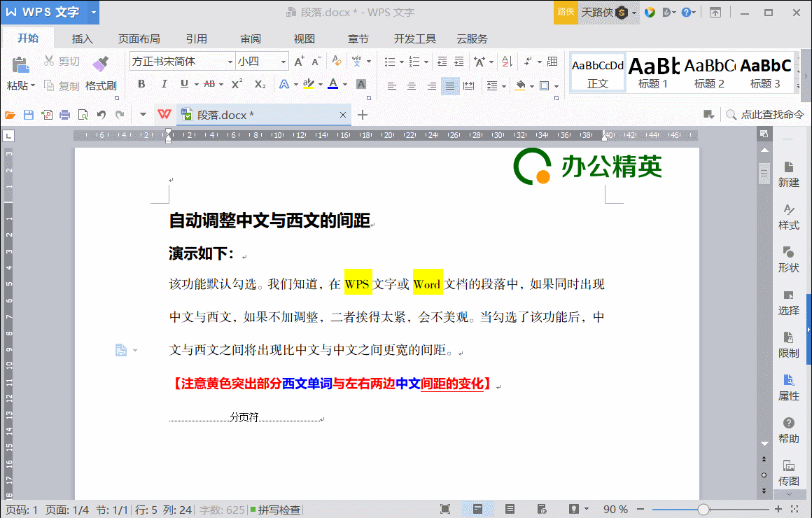
Task: Switch to the 审阅 tab
Action: click(251, 39)
